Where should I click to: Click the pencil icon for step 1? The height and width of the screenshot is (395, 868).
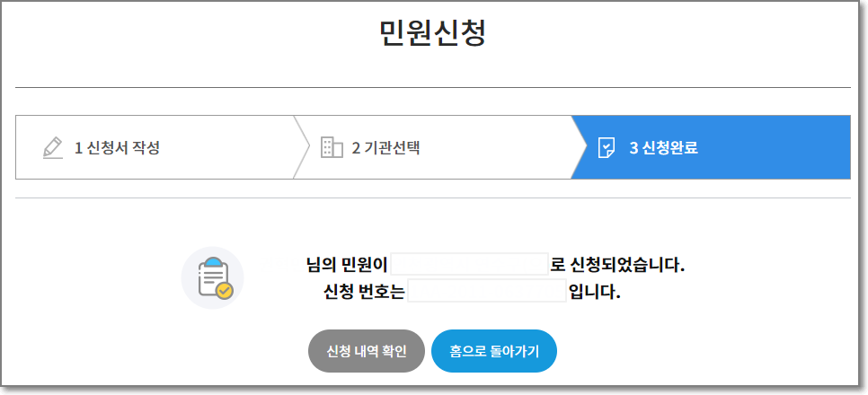53,148
